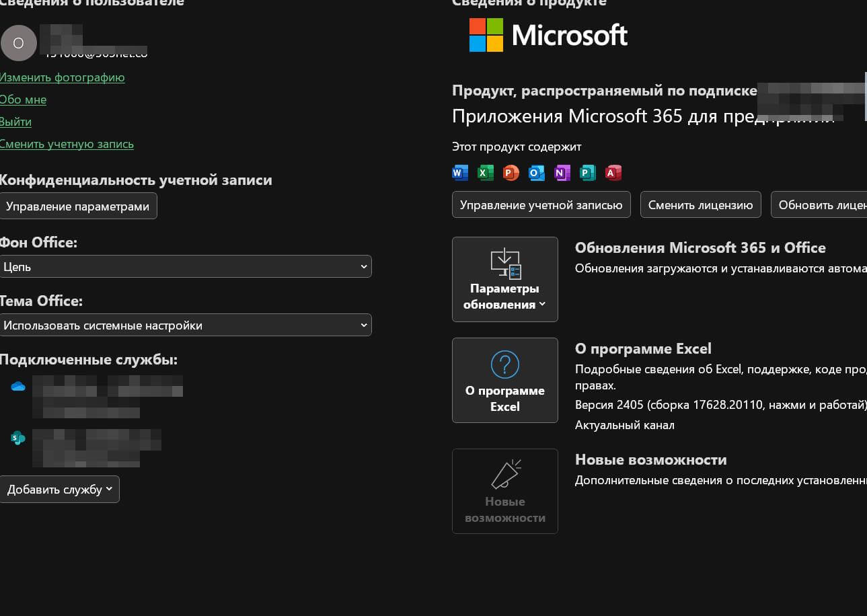Click the 'Этот продукт содержит' text
Image resolution: width=867 pixels, height=616 pixels.
(517, 147)
